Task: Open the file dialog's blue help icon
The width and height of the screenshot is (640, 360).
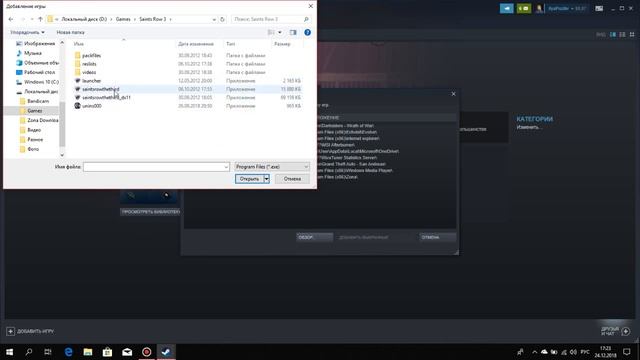Action: (307, 32)
